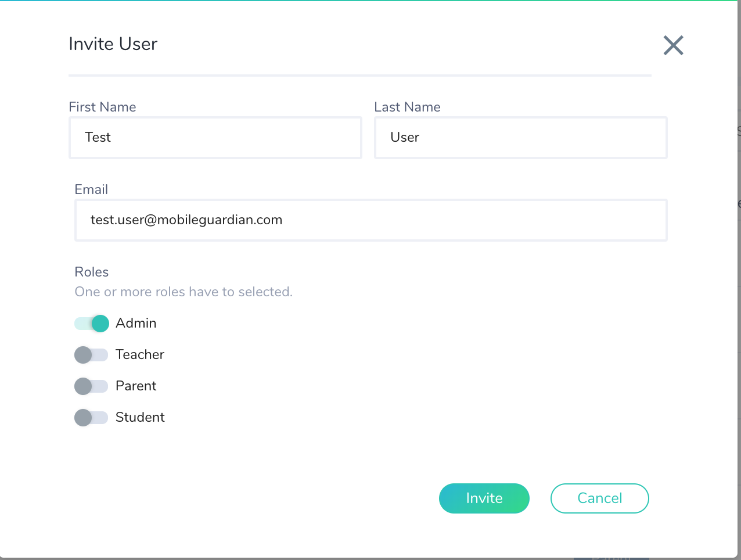The image size is (741, 560).
Task: Click the Email field label
Action: pyautogui.click(x=91, y=189)
